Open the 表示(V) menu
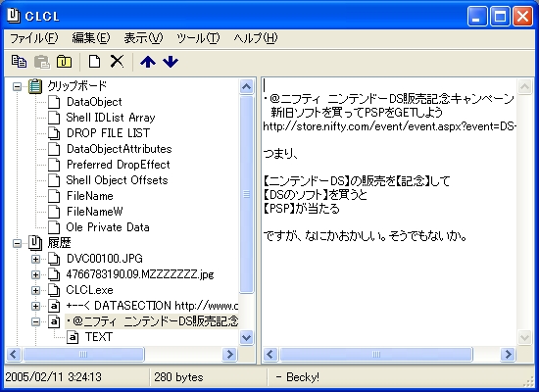Screen dimensions: 539x392 pyautogui.click(x=143, y=38)
